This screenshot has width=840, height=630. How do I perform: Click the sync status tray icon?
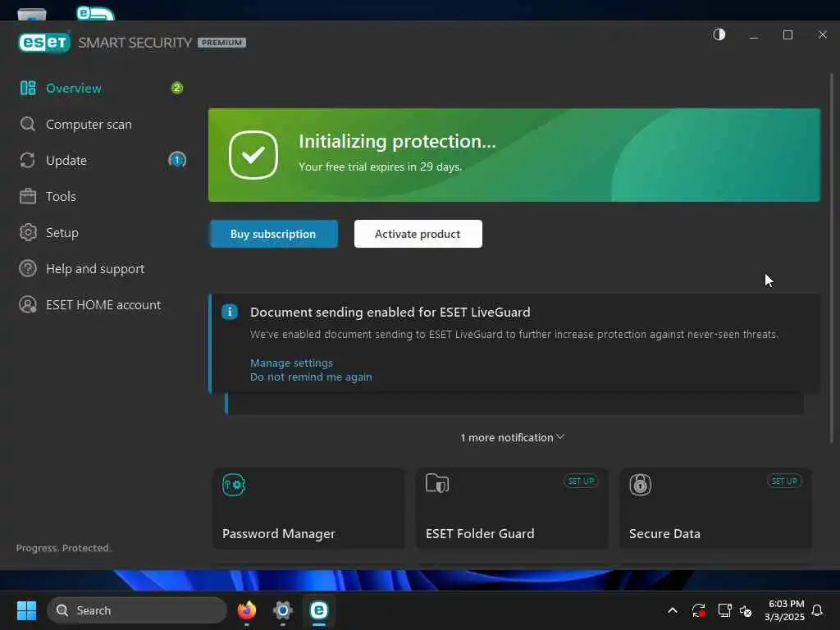pos(698,610)
